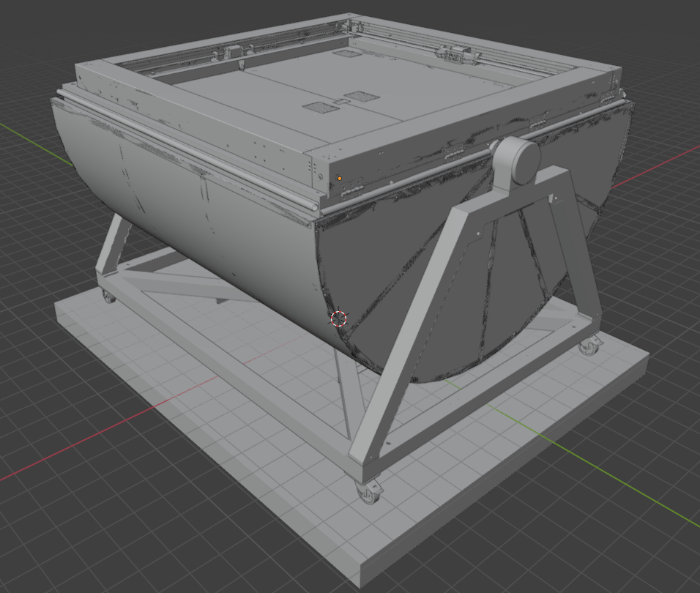This screenshot has height=593, width=700.
Task: Select the orange object origin dot
Action: pos(340,179)
